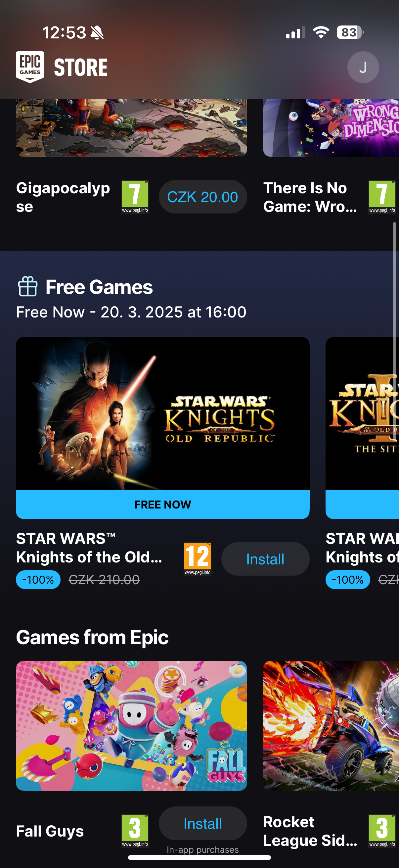Screen dimensions: 399x868
Task: Tap the -100% discount tag
Action: point(38,580)
